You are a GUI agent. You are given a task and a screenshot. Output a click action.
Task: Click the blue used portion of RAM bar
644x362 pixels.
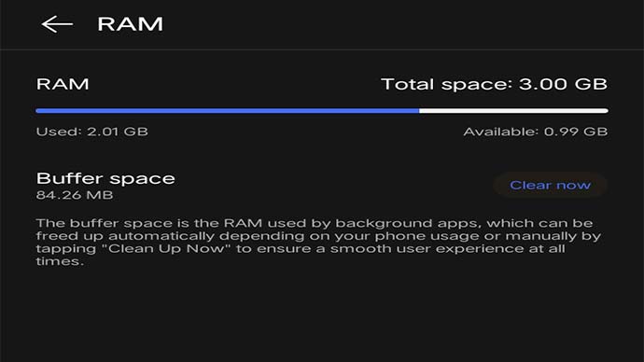227,111
